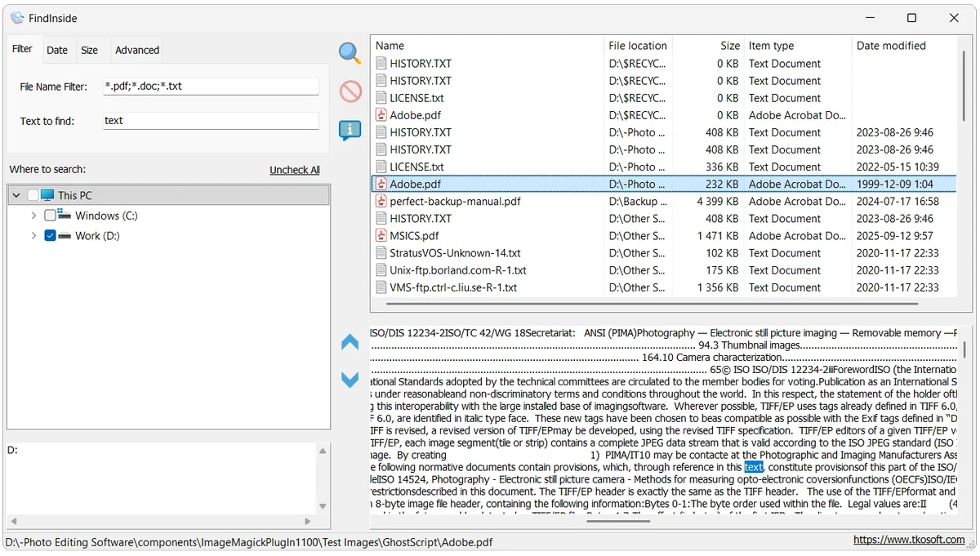
Task: Select the LICENSE.txt row sized 336 KB
Action: (666, 167)
